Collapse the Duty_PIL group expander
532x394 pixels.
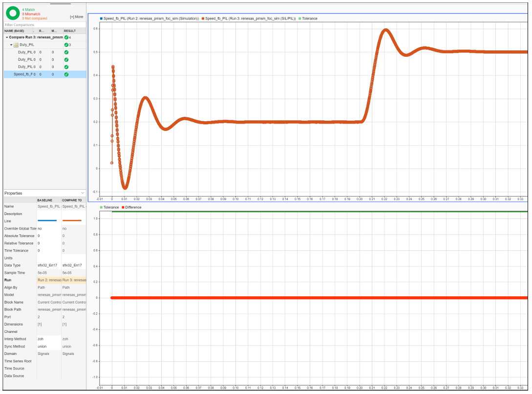pyautogui.click(x=11, y=44)
